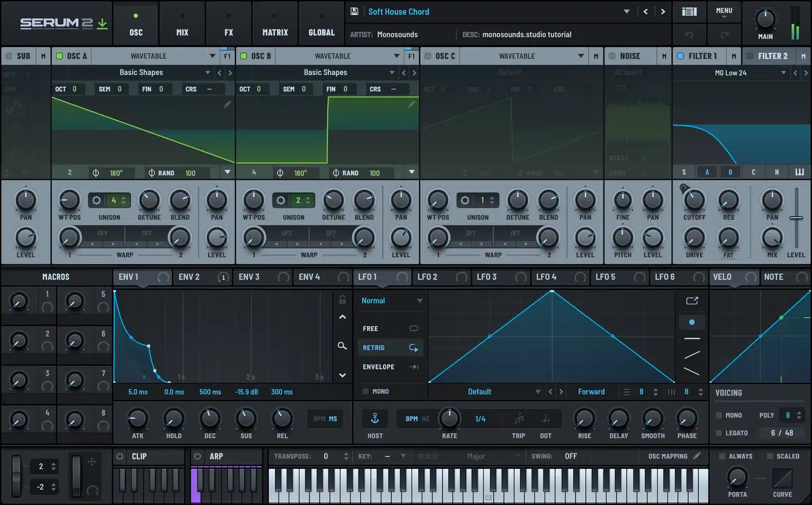The width and height of the screenshot is (812, 505).
Task: Adjust the FILTER 1 LEVEL slider
Action: [796, 218]
